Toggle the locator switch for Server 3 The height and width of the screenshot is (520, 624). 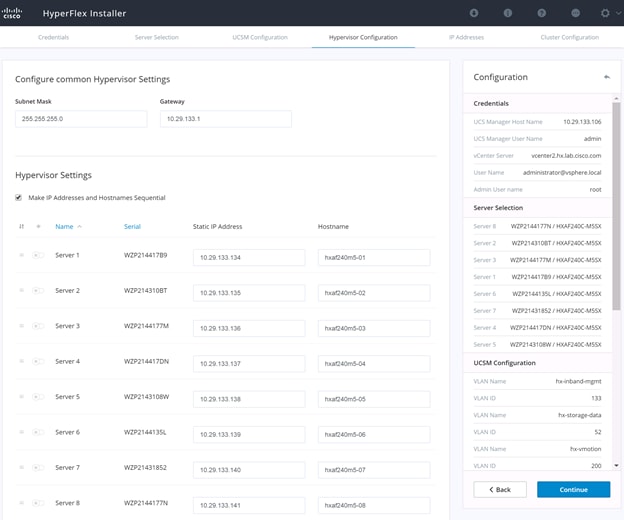38,326
